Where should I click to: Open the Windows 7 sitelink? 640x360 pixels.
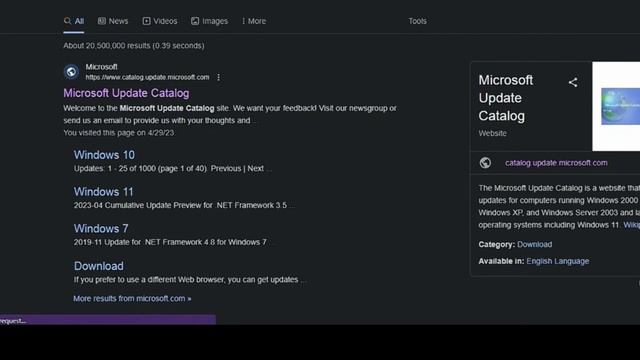click(x=101, y=229)
